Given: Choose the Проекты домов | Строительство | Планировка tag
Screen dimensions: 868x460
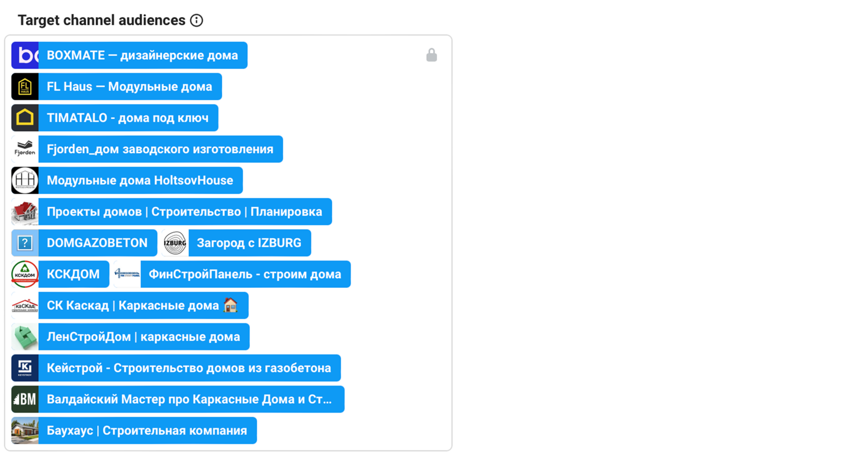Looking at the screenshot, I should pyautogui.click(x=172, y=211).
